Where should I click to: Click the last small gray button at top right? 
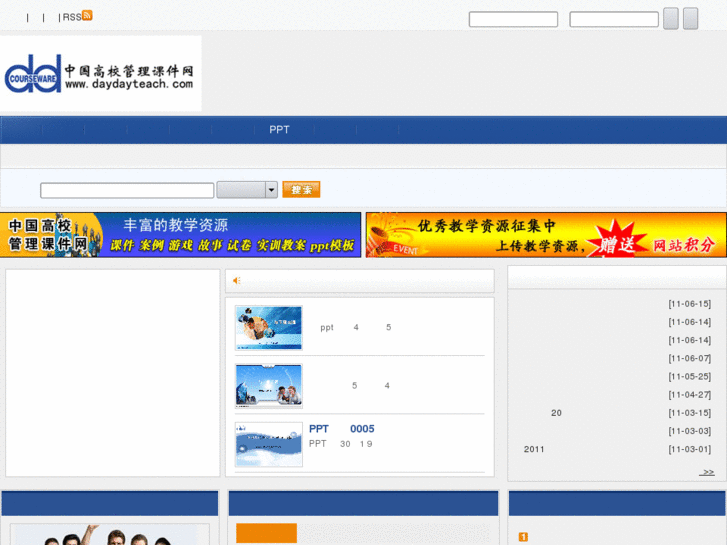(690, 19)
